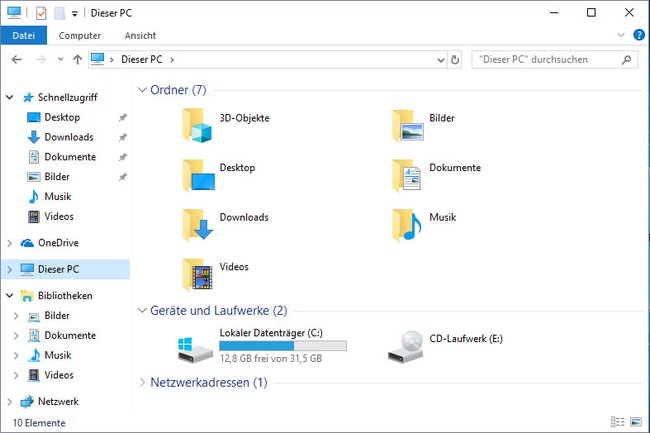Open the Bilder folder in Ordner section
The image size is (650, 433).
[407, 126]
